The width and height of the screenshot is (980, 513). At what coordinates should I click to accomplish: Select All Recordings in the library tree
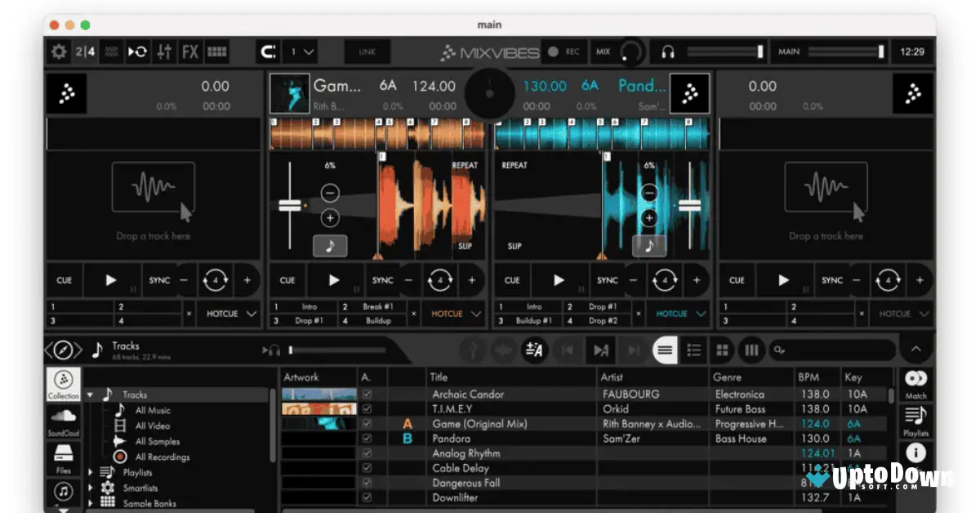pyautogui.click(x=162, y=457)
